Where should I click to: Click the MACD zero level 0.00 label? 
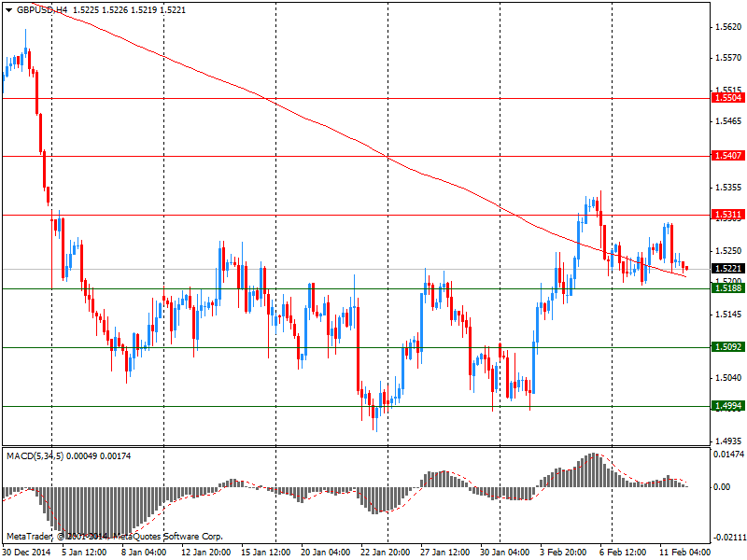tap(722, 487)
